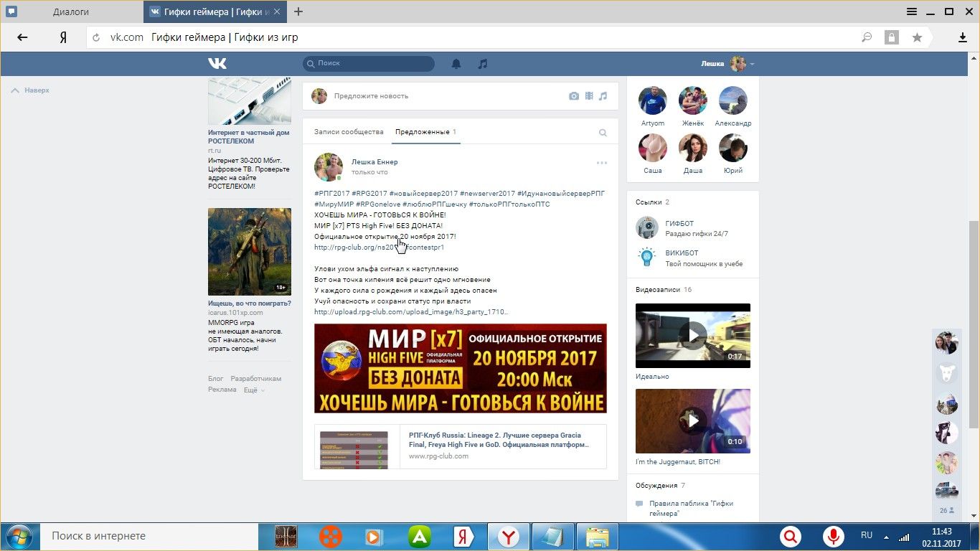The width and height of the screenshot is (980, 551).
Task: Attach a video using the film icon
Action: pyautogui.click(x=589, y=96)
